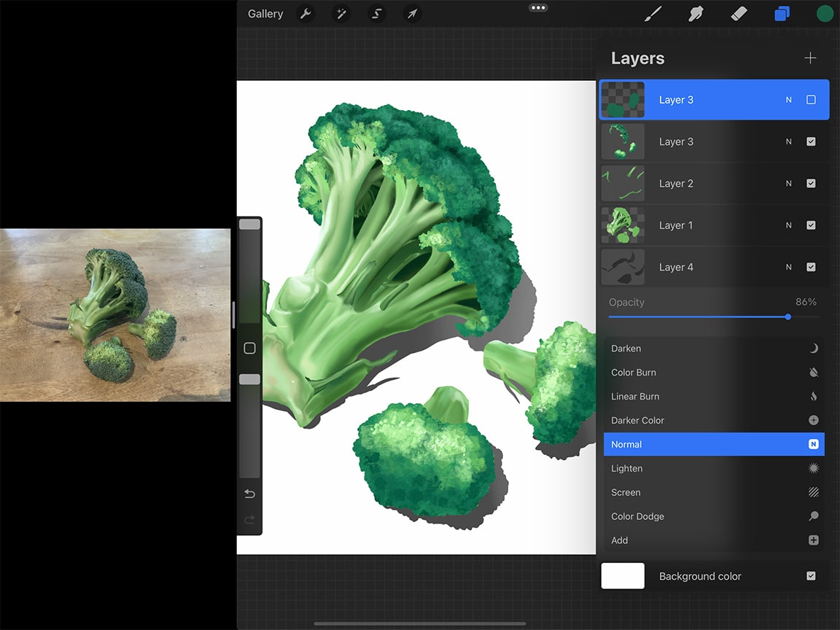The height and width of the screenshot is (630, 840).
Task: Open the color picker disc
Action: pyautogui.click(x=824, y=13)
